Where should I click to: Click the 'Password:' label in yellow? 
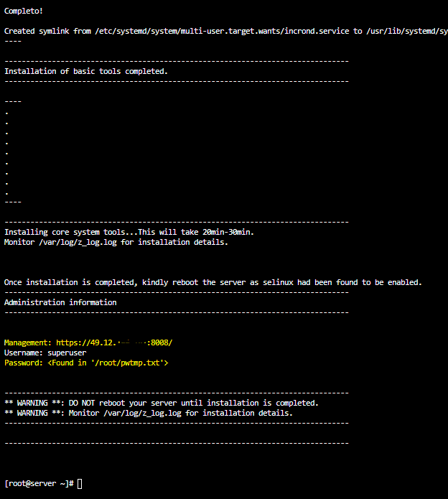pos(24,363)
